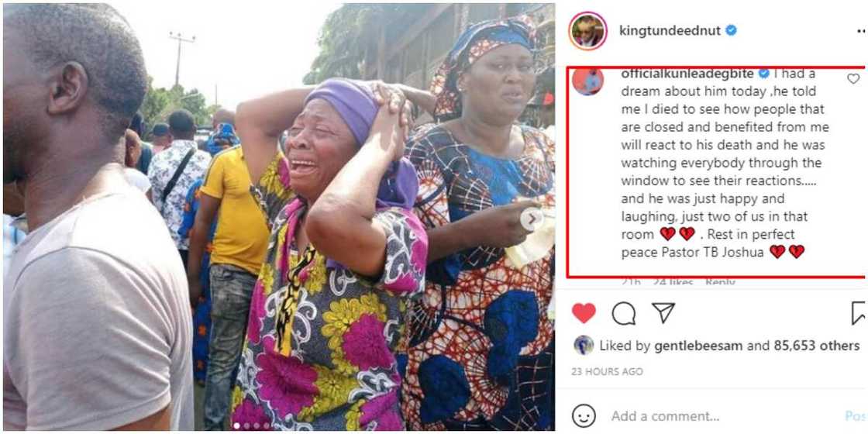Open the emoji picker smiley icon

tap(584, 415)
